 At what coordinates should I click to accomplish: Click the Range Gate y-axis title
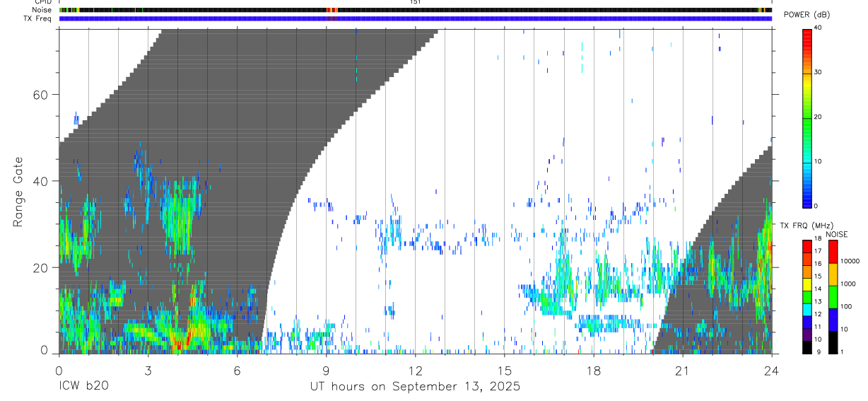click(19, 192)
